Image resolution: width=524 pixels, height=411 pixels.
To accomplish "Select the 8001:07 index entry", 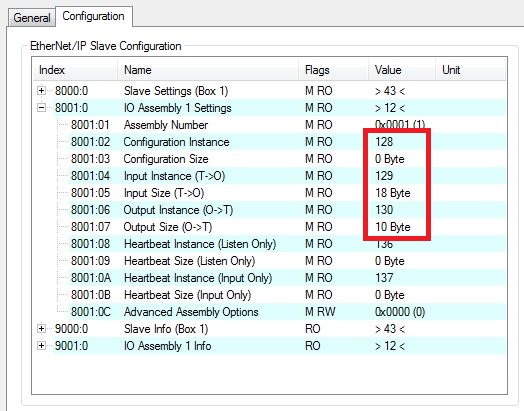I will coord(90,227).
